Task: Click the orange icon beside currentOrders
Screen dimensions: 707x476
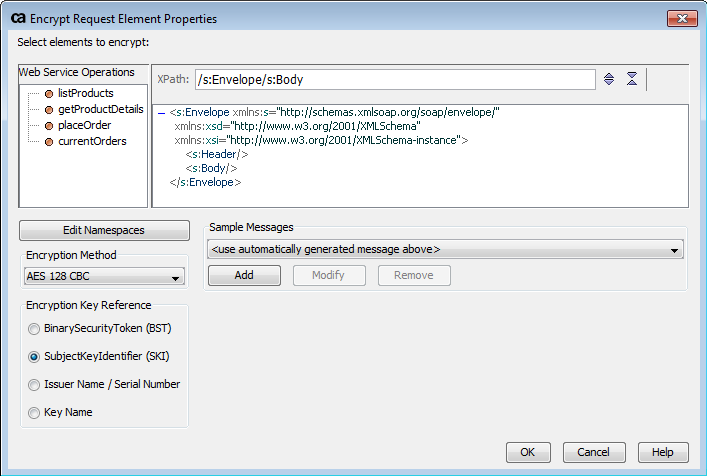Action: tap(47, 141)
